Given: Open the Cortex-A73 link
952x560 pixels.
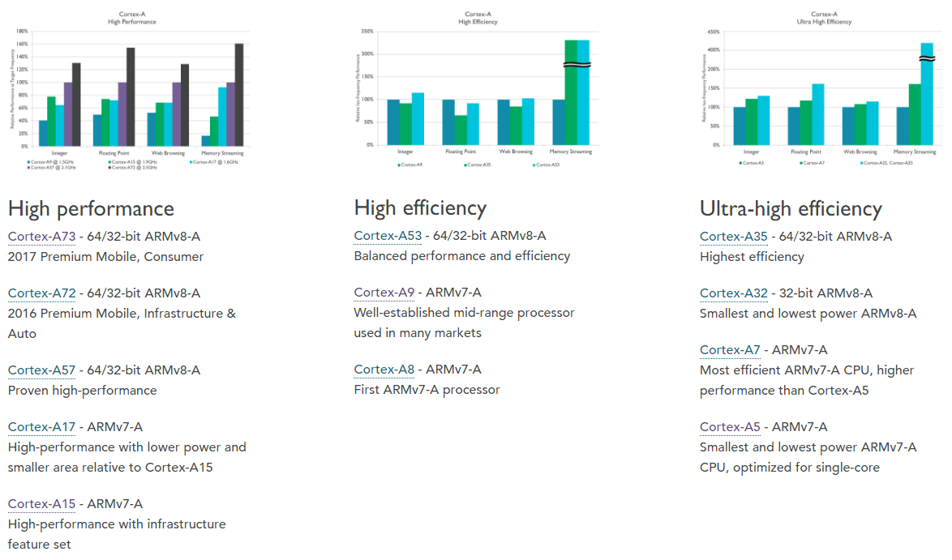Looking at the screenshot, I should (42, 237).
